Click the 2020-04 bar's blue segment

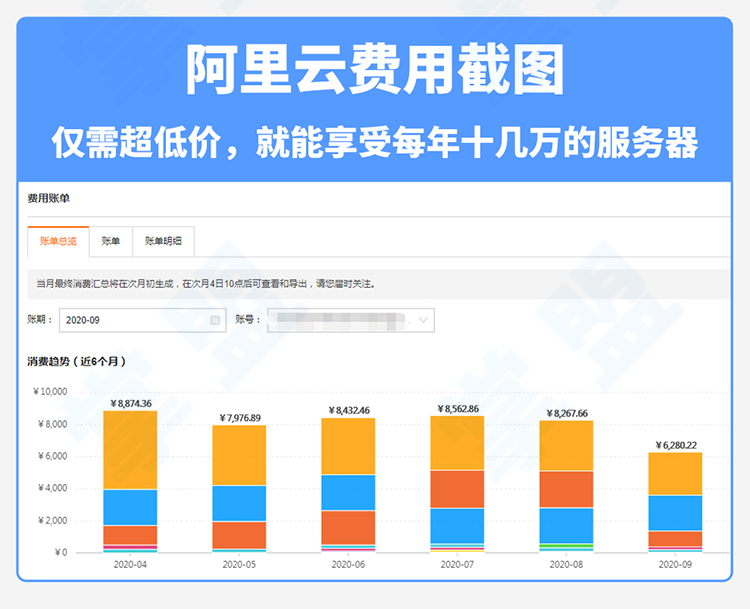[x=130, y=508]
